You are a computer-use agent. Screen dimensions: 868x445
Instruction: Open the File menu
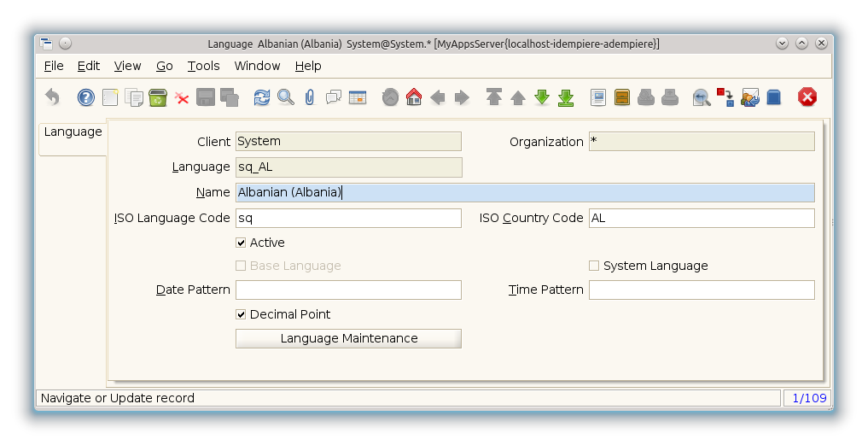(54, 66)
